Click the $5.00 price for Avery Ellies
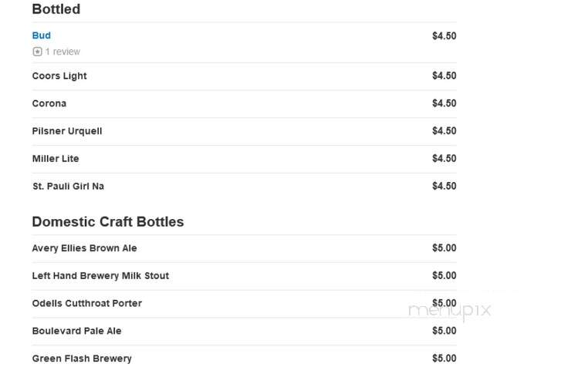This screenshot has width=588, height=374. click(x=444, y=248)
